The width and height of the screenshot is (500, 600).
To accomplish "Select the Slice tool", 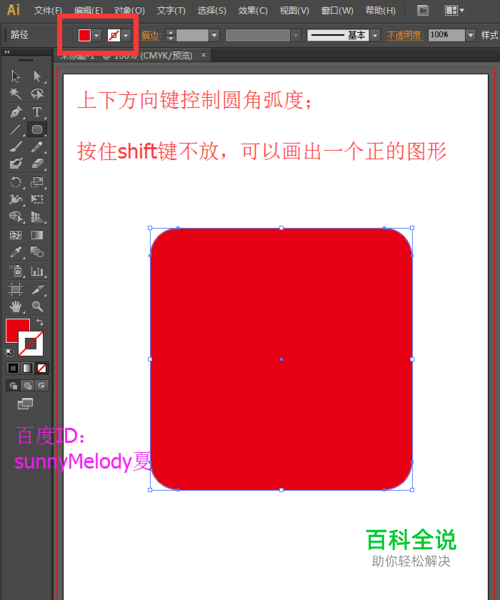I will (x=37, y=289).
